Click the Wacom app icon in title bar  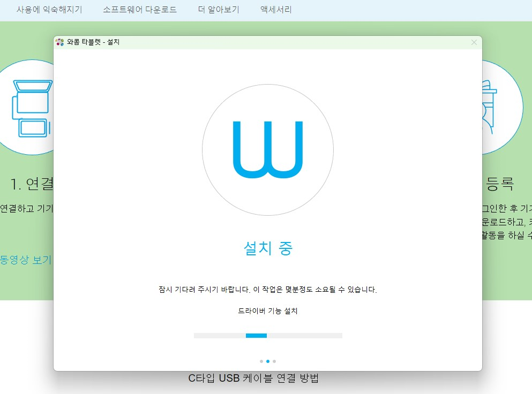[x=59, y=42]
